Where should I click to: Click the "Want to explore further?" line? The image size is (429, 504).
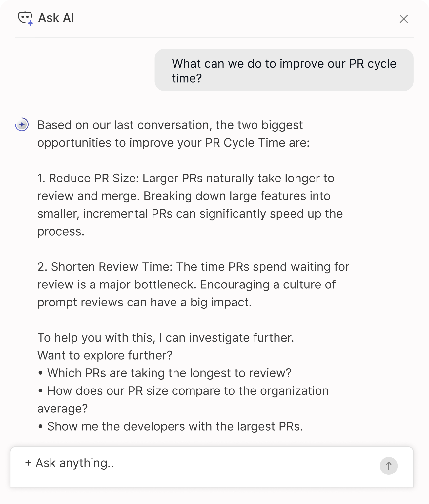[105, 355]
